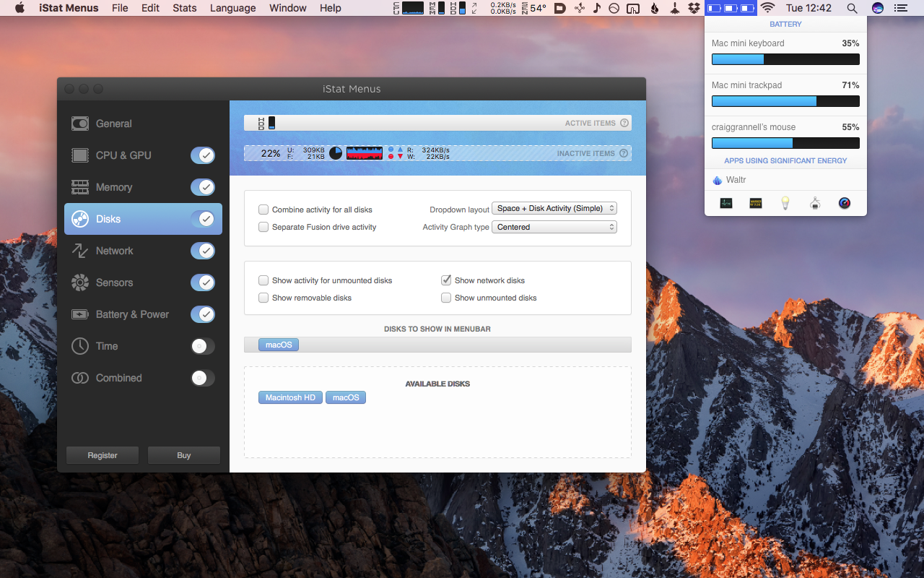The height and width of the screenshot is (578, 924).
Task: Click the battery status menu bar item
Action: pyautogui.click(x=731, y=8)
